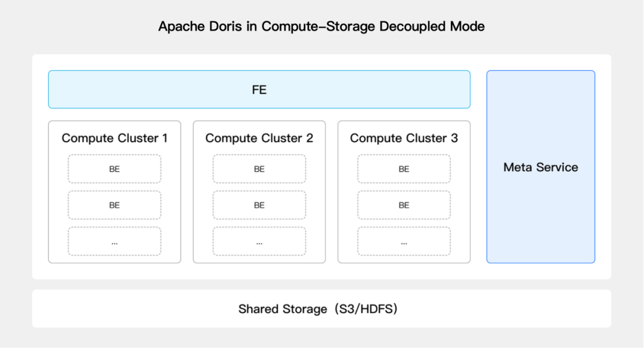644x348 pixels.
Task: Click the FE block
Action: (x=259, y=90)
